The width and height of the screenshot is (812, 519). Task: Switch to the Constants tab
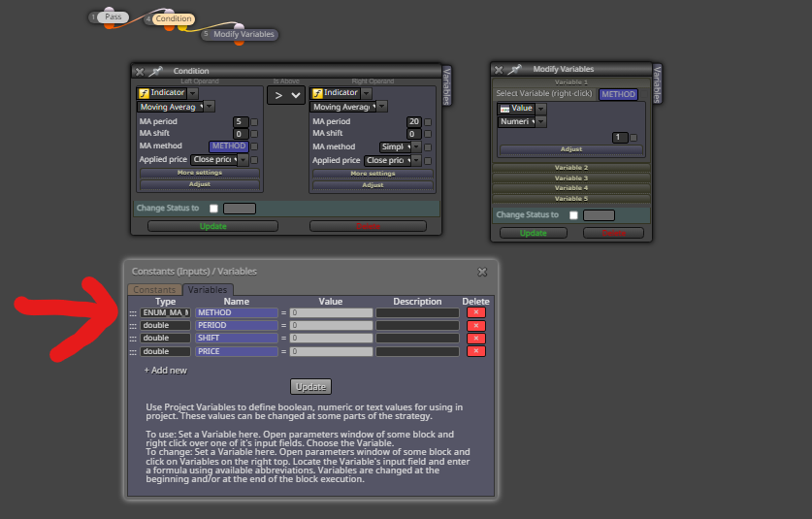[x=154, y=289]
